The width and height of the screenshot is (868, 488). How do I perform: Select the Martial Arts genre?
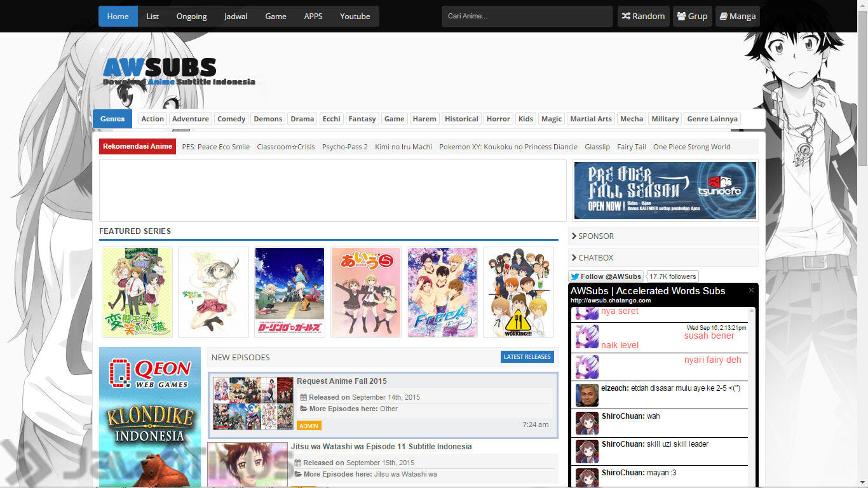591,119
